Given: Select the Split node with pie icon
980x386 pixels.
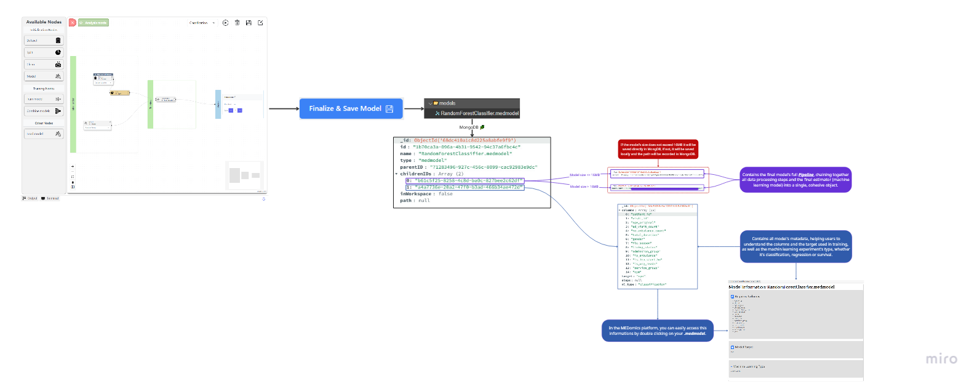Looking at the screenshot, I should pyautogui.click(x=44, y=52).
